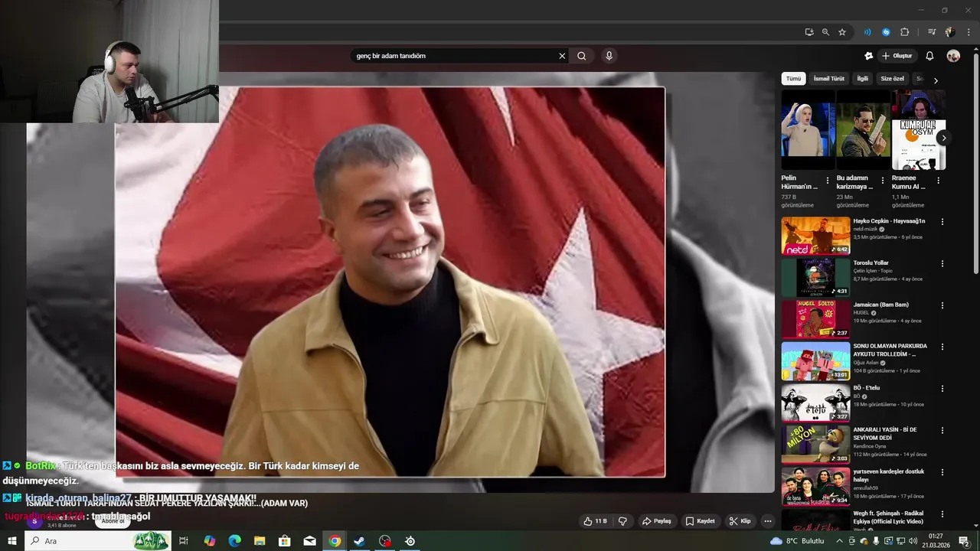Screen dimensions: 980x551
Task: Open options for BÖ - E'telu video
Action: click(942, 389)
